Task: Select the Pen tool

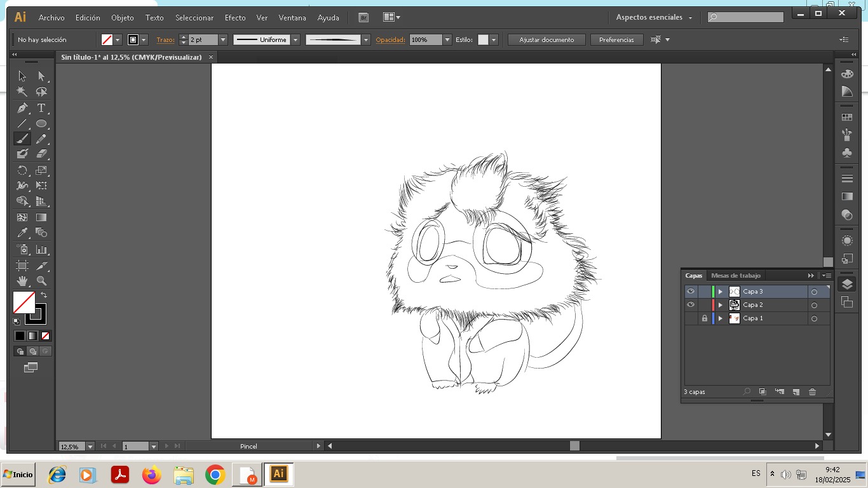Action: click(x=22, y=108)
